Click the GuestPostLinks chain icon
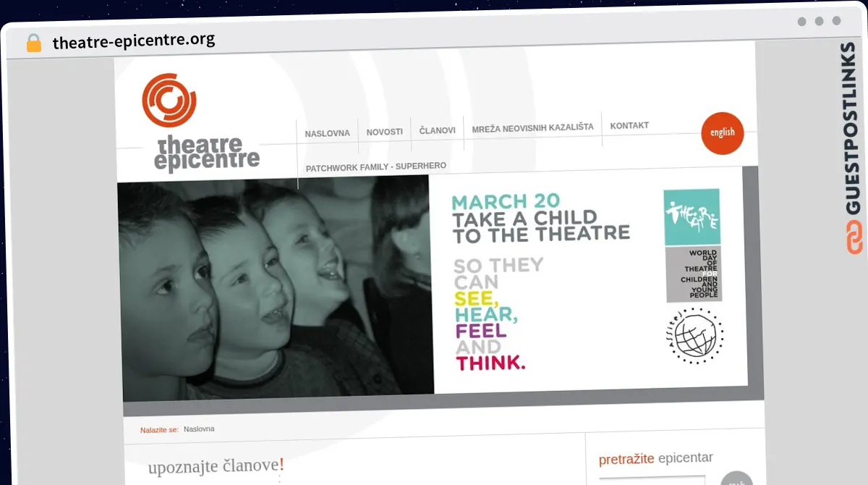The width and height of the screenshot is (868, 485). coord(854,238)
